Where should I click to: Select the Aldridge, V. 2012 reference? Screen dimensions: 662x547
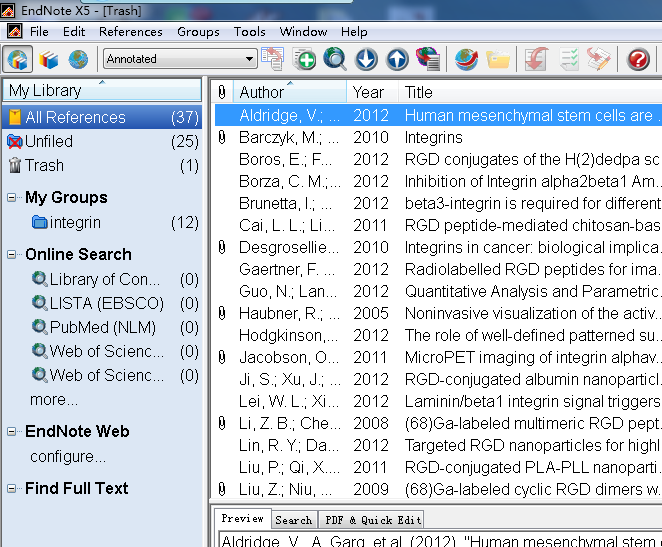click(438, 115)
